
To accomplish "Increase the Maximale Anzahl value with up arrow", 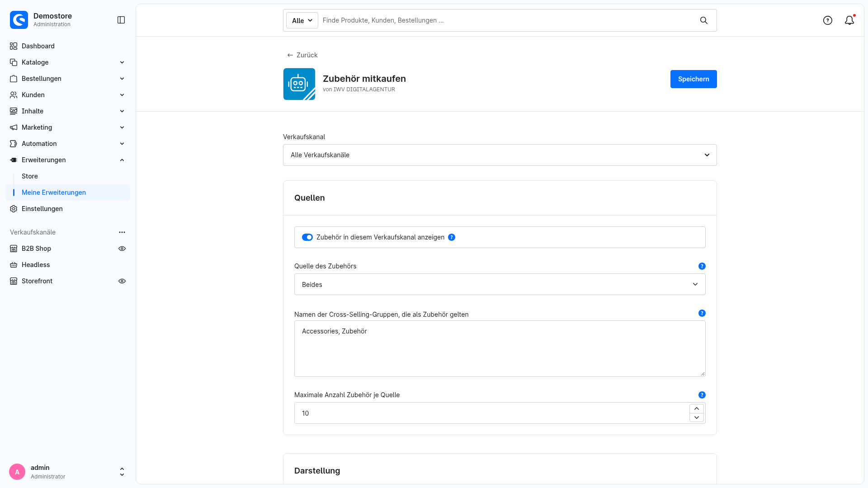I will [697, 408].
